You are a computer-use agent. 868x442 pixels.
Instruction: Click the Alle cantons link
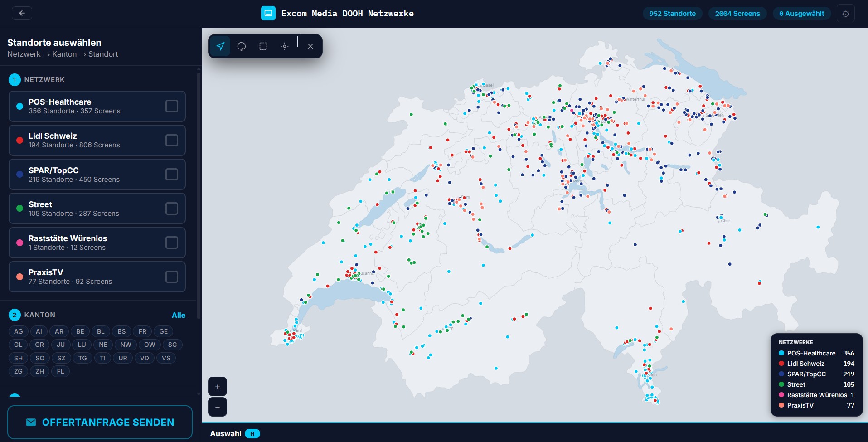pyautogui.click(x=179, y=315)
